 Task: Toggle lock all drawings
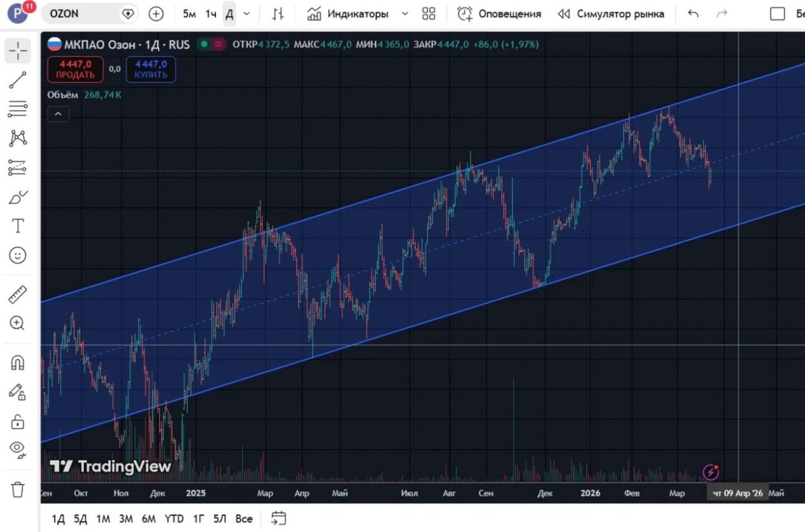pos(17,421)
